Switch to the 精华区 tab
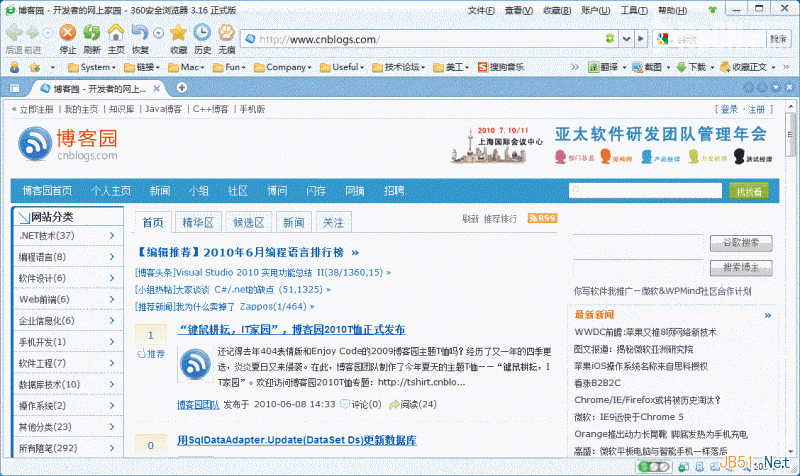This screenshot has height=476, width=800. click(x=198, y=222)
